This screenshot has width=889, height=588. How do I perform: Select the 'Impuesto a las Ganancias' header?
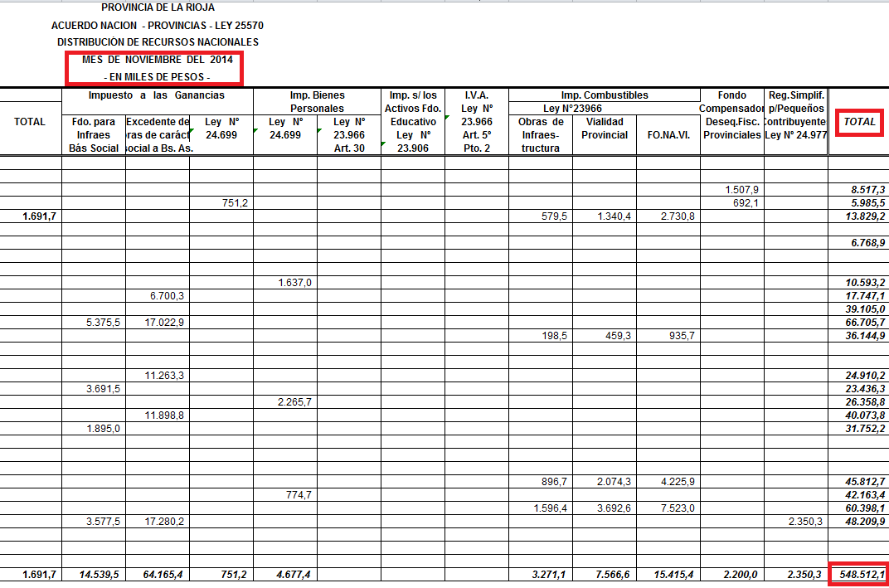158,95
